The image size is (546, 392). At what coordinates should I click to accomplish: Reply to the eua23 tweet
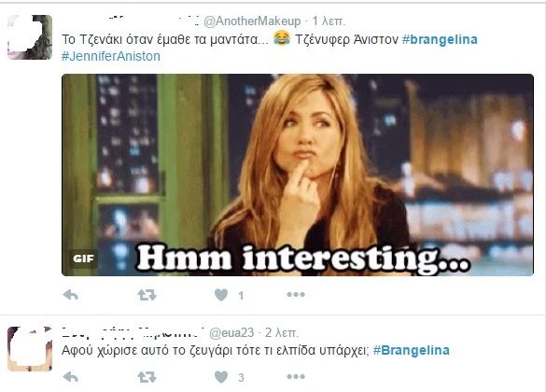pos(71,377)
